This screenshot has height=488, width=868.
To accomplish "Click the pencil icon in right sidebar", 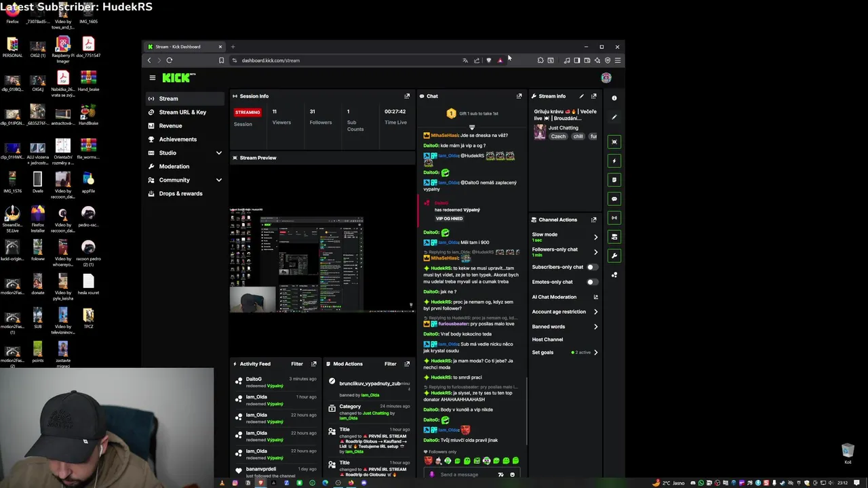I will [x=614, y=117].
